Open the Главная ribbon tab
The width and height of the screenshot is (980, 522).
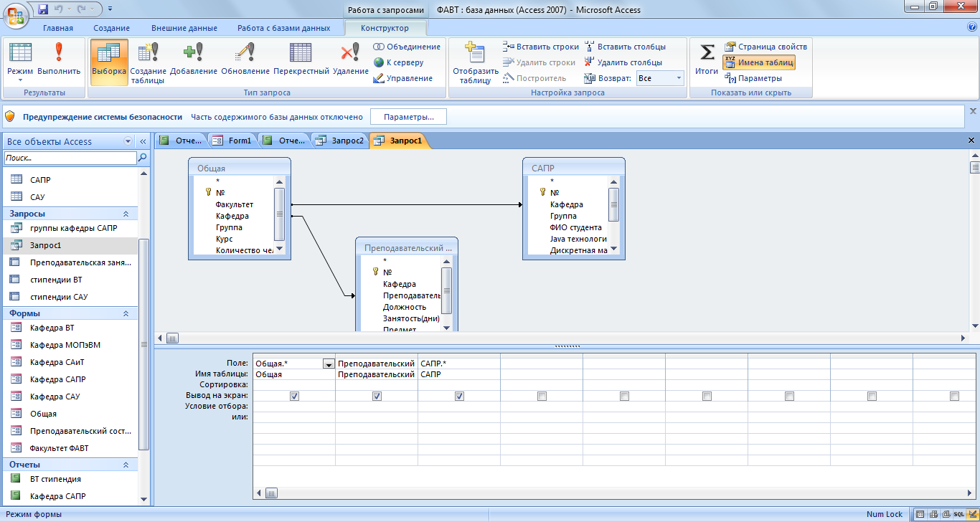click(x=57, y=28)
